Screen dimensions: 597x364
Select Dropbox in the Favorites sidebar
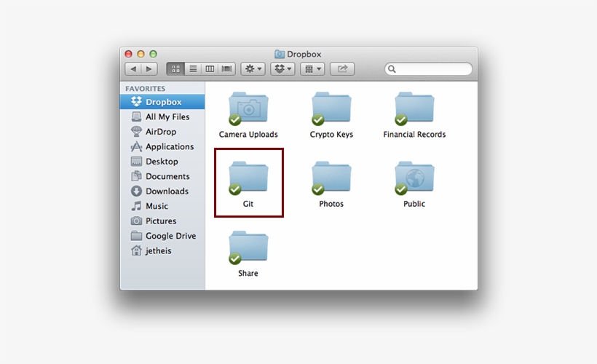pos(162,102)
